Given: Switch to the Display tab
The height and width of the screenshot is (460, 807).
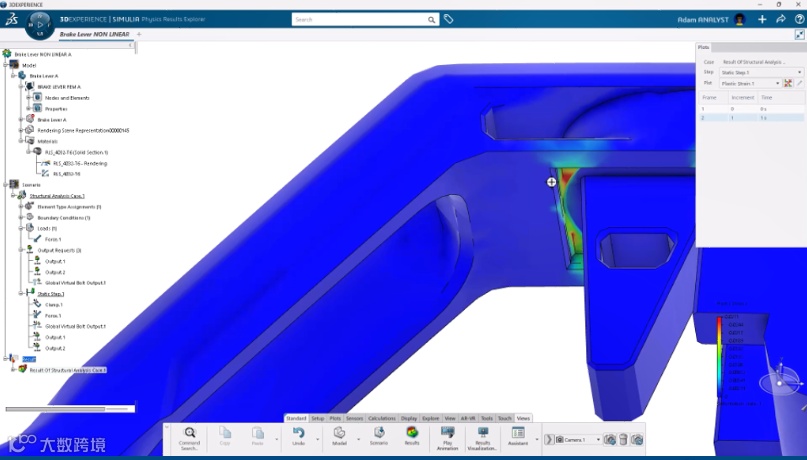Looking at the screenshot, I should (x=409, y=418).
